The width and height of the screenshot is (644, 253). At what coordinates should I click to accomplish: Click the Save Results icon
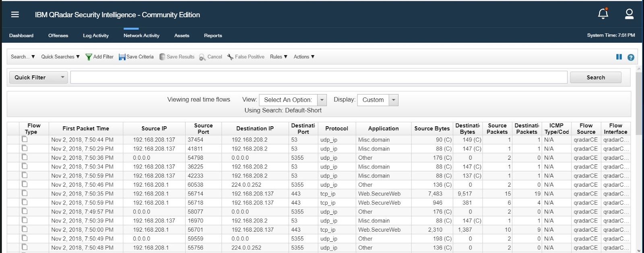pyautogui.click(x=162, y=57)
